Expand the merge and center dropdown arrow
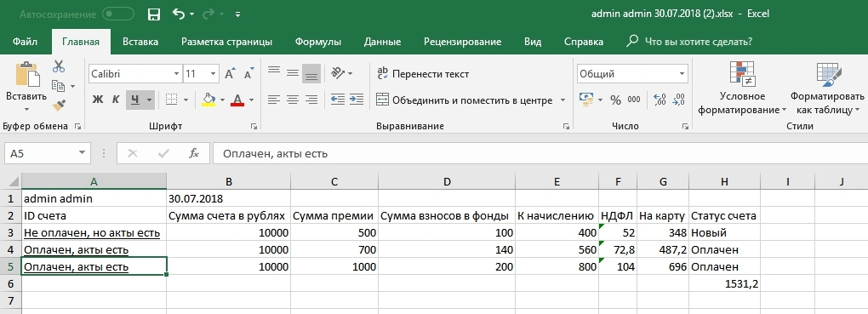868x314 pixels. pyautogui.click(x=563, y=100)
